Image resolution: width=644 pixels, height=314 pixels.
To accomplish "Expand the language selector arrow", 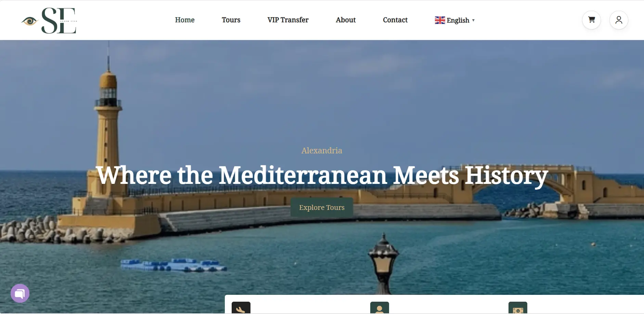I will [x=473, y=20].
